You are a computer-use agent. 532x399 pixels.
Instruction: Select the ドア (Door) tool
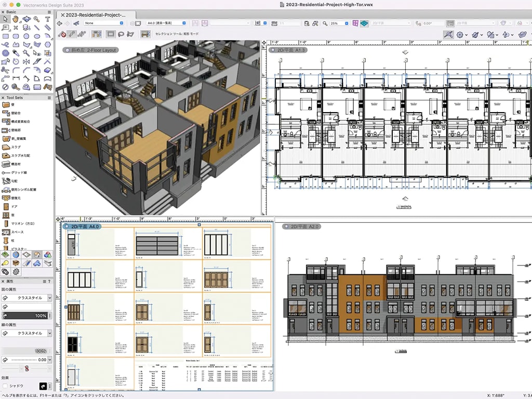point(14,206)
